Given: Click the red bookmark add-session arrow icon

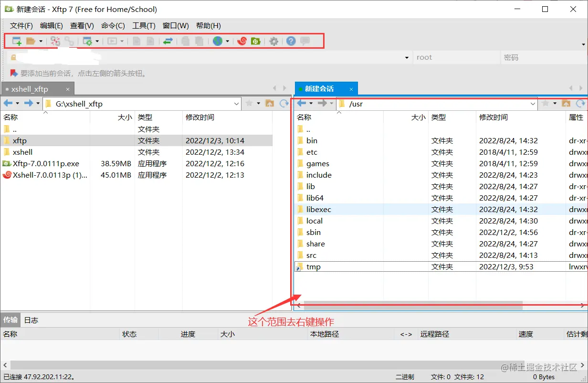Looking at the screenshot, I should [13, 73].
